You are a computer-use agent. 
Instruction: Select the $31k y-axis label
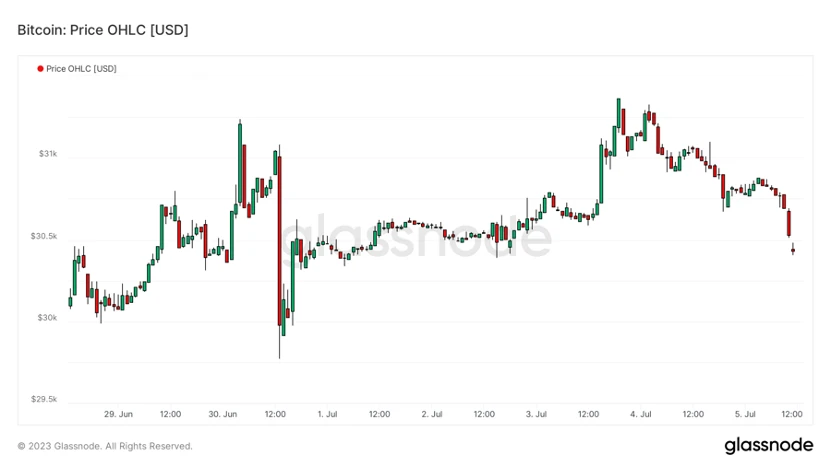[x=48, y=154]
